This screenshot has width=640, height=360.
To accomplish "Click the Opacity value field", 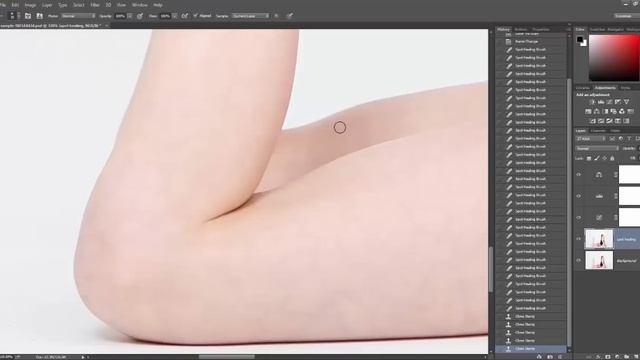I will click(x=120, y=16).
